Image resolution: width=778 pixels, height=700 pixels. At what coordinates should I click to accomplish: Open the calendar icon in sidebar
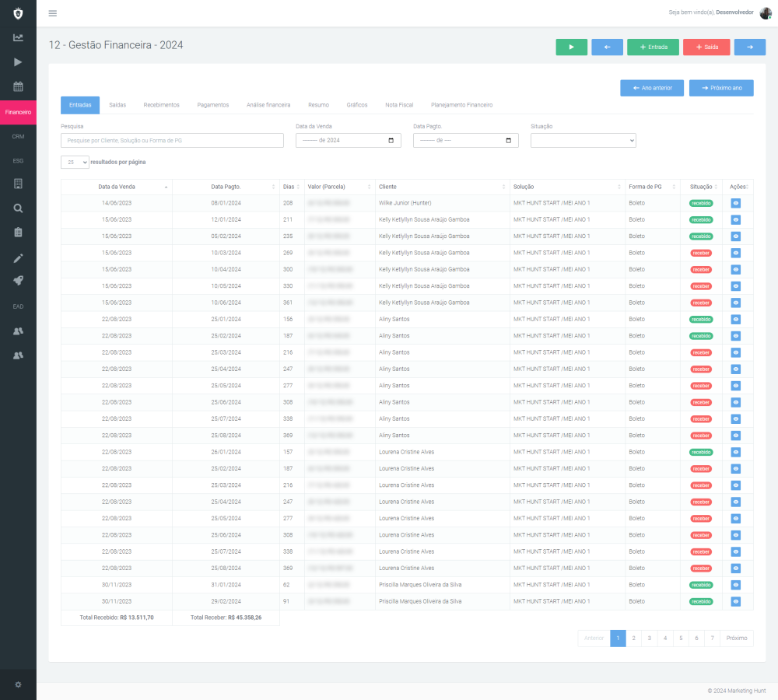pos(18,86)
